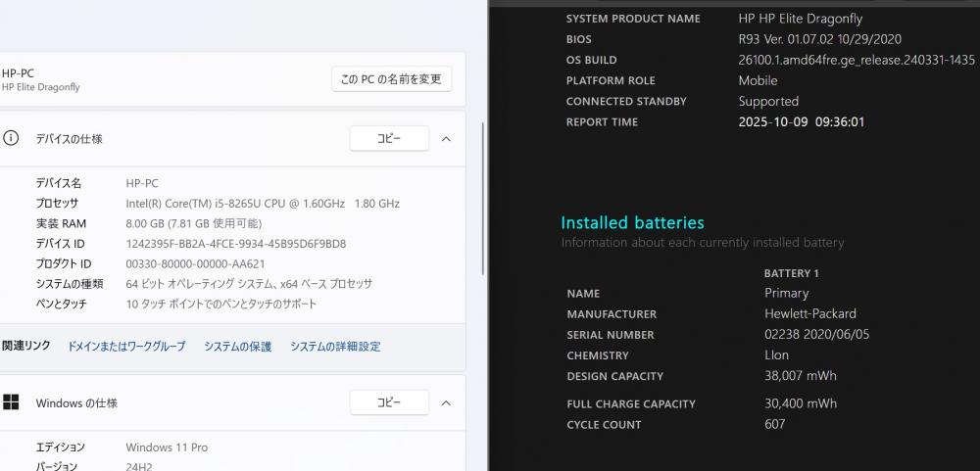980x471 pixels.
Task: Select the device ID value 1242395F-BB2A-4FCE-9934-45B95D6F9BD8
Action: 236,244
